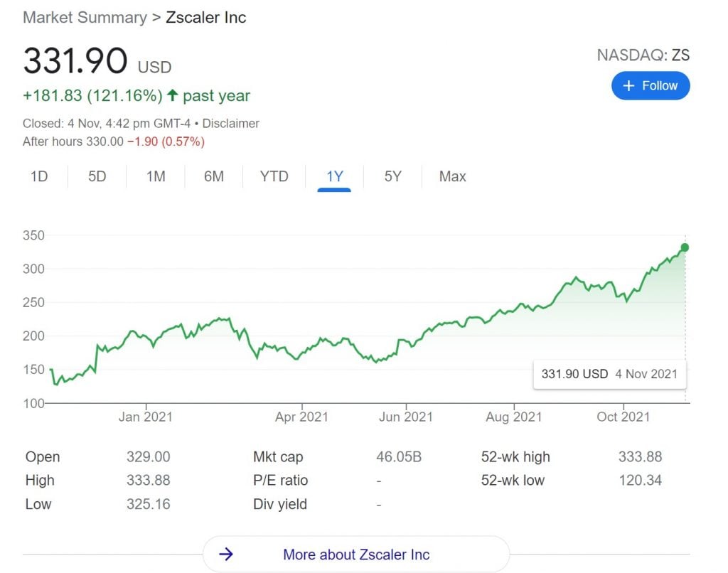728x573 pixels.
Task: Click the Market Summary breadcrumb
Action: pos(85,18)
